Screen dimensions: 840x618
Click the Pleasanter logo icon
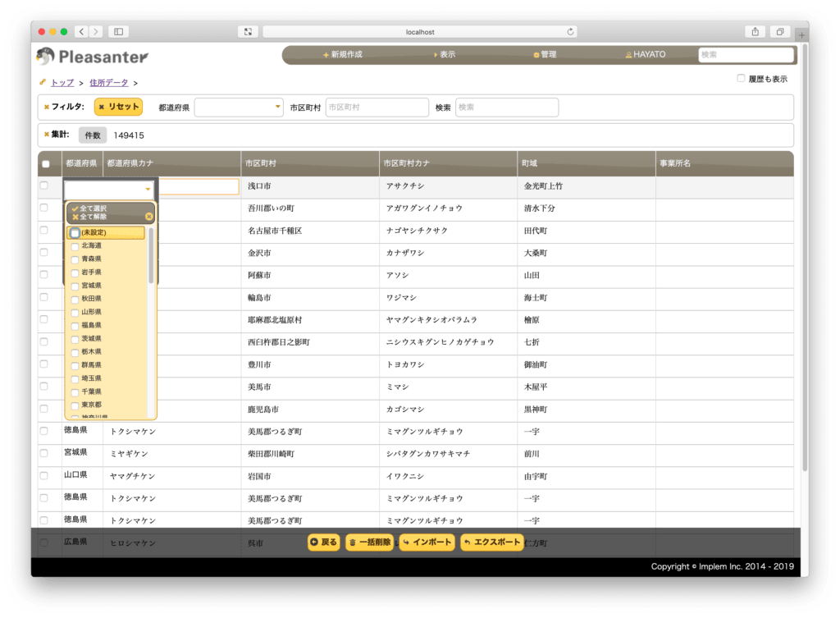click(46, 56)
